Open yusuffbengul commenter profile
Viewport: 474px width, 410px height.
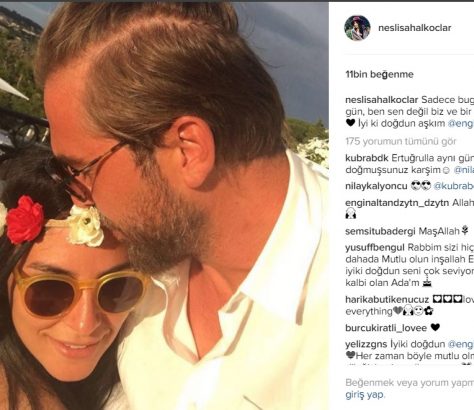click(x=375, y=248)
